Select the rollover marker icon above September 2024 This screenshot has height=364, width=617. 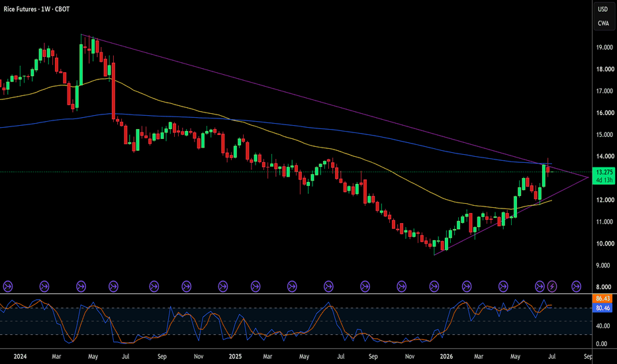(154, 287)
